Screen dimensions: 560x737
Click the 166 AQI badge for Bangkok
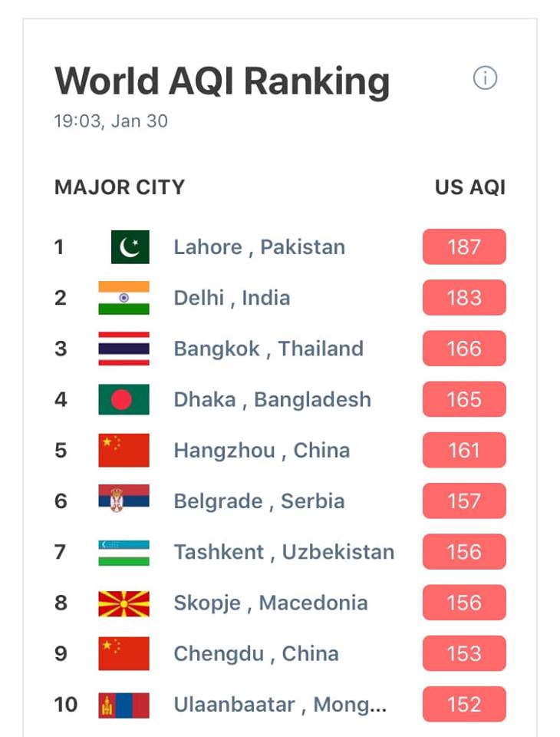tap(464, 349)
